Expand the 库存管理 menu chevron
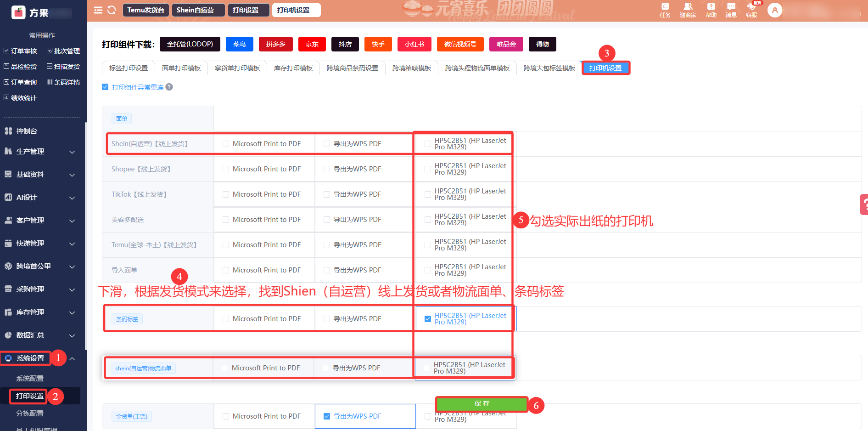Image resolution: width=868 pixels, height=431 pixels. tap(72, 312)
